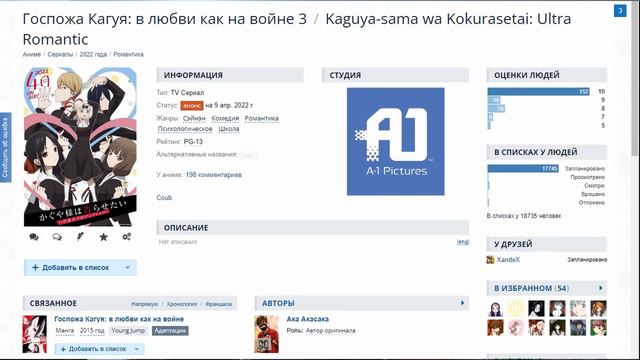This screenshot has height=360, width=640.
Task: Open Ака Акасака author link
Action: tap(307, 319)
